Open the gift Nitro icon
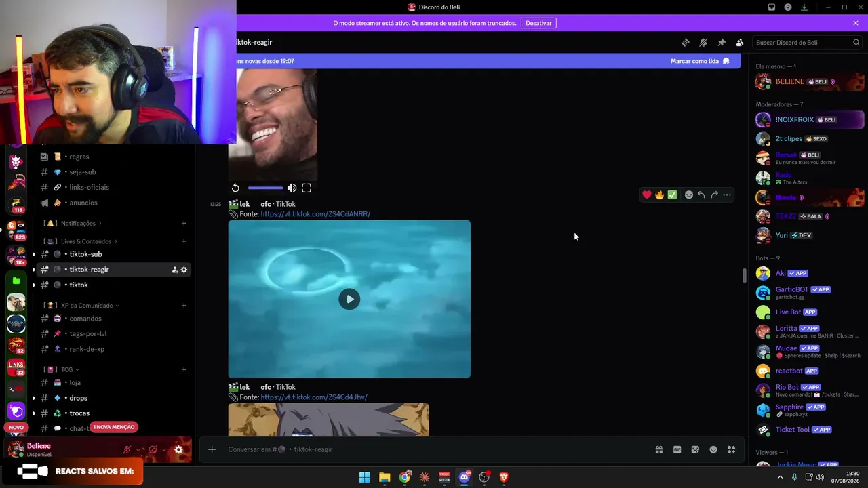 coord(658,449)
